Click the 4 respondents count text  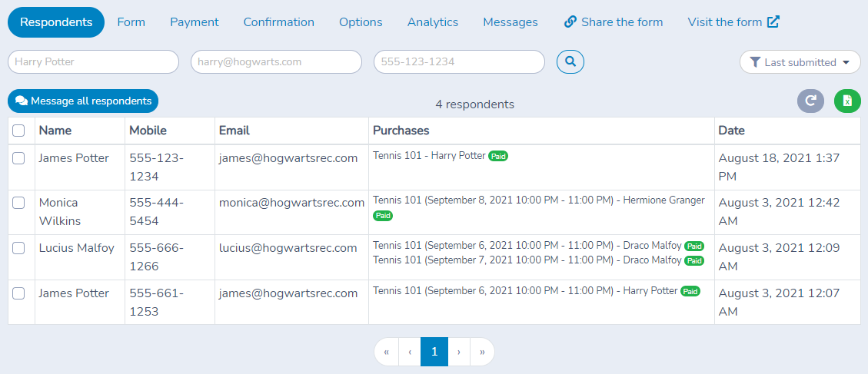pos(474,104)
